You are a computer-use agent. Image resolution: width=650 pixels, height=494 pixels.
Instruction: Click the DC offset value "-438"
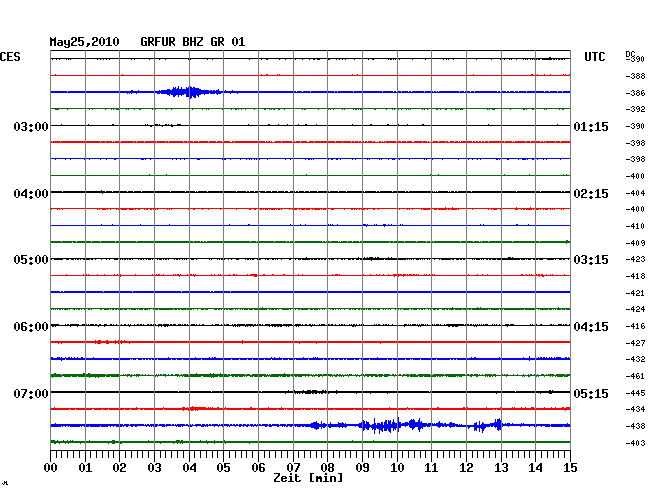pyautogui.click(x=635, y=426)
